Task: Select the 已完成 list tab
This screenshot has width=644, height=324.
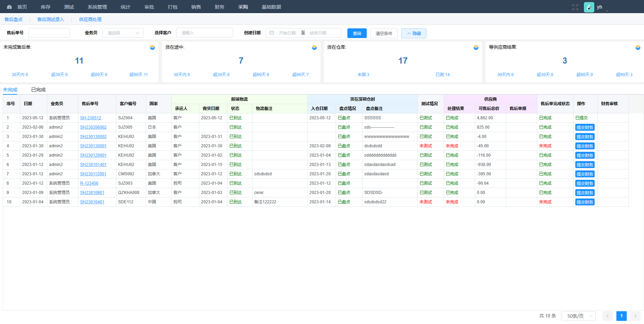Action: point(38,90)
